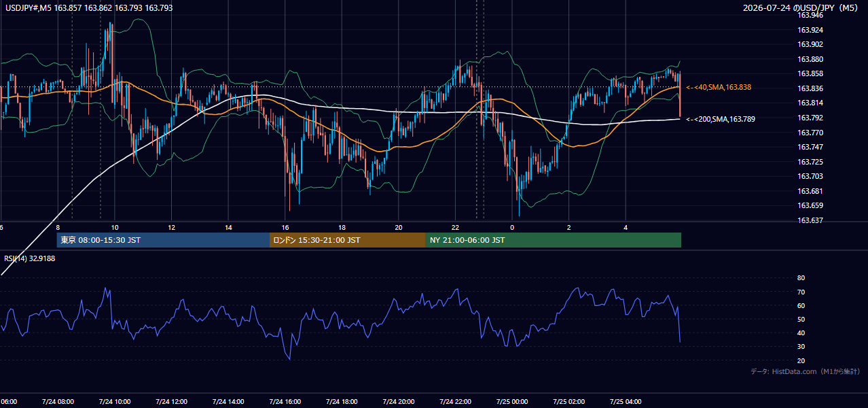The image size is (868, 408).
Task: Click the データ: HistData.com source note
Action: (x=805, y=371)
